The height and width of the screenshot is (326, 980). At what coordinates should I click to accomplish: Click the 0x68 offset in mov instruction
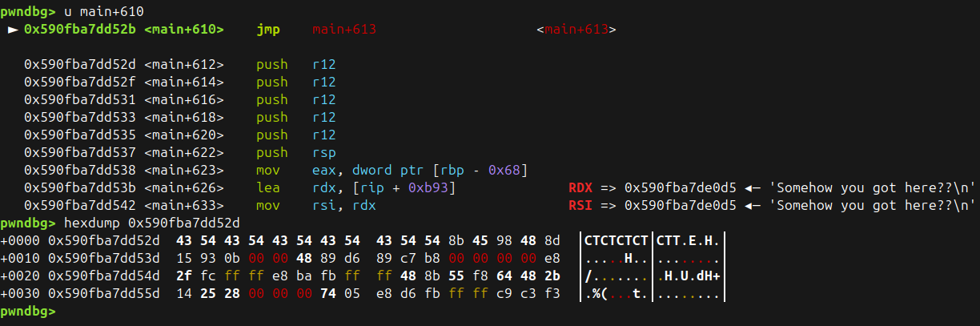point(509,170)
